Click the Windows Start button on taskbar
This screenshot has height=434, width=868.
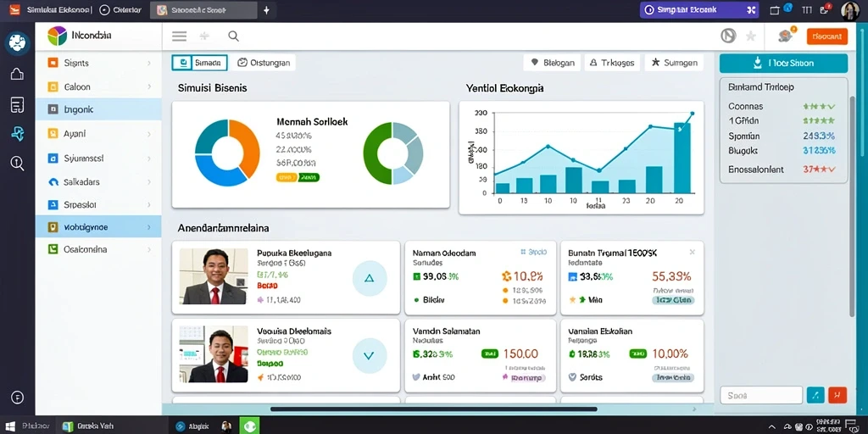[x=10, y=426]
